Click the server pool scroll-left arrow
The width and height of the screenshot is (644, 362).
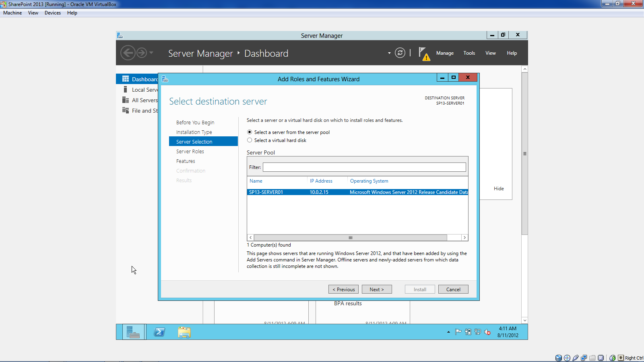(x=250, y=238)
